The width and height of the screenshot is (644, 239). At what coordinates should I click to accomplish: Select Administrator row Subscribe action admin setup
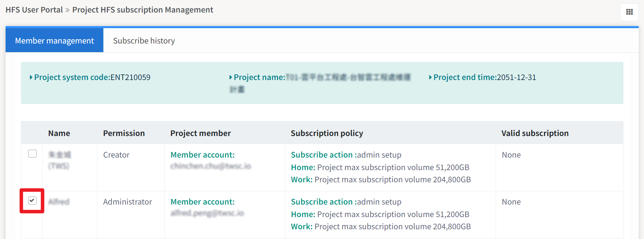346,202
